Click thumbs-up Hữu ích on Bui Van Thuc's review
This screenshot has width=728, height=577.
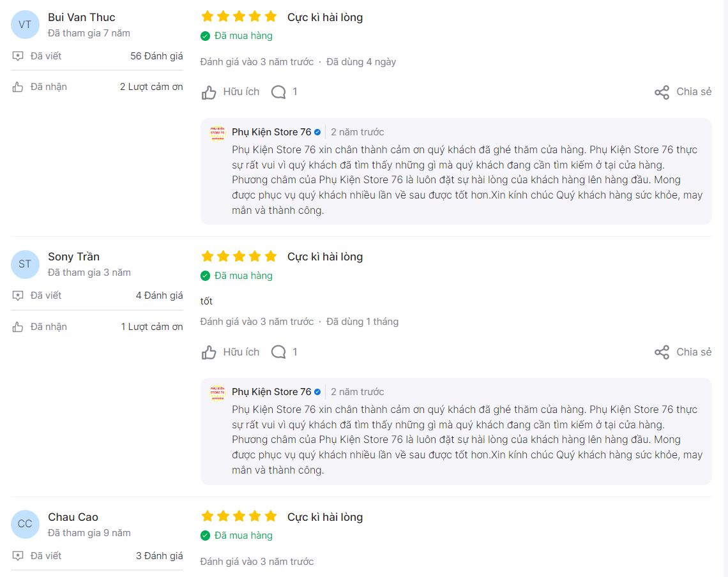[231, 92]
